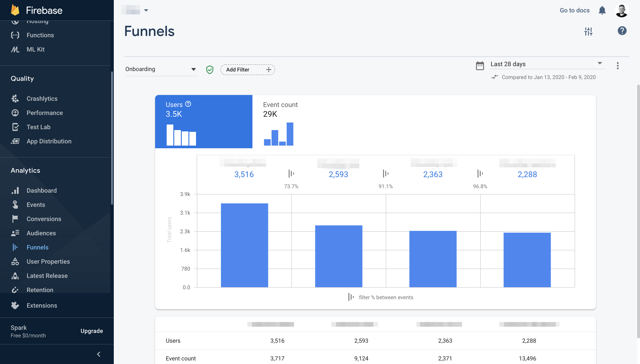Click the data-verified shield icon

(210, 69)
